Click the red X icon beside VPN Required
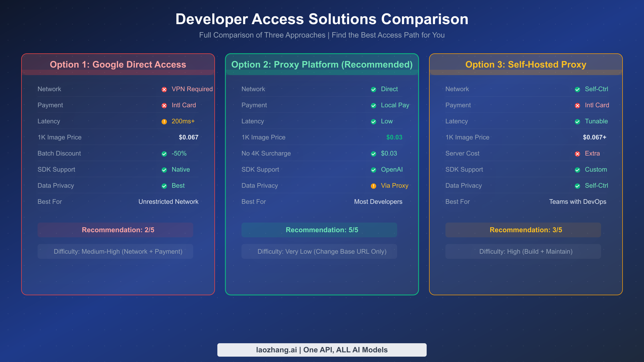644x362 pixels. point(164,89)
